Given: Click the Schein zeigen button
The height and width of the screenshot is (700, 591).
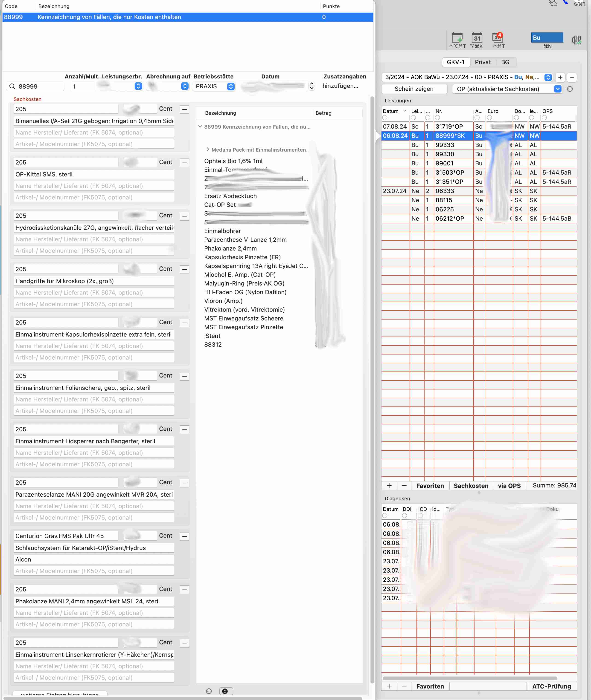Looking at the screenshot, I should pyautogui.click(x=414, y=89).
